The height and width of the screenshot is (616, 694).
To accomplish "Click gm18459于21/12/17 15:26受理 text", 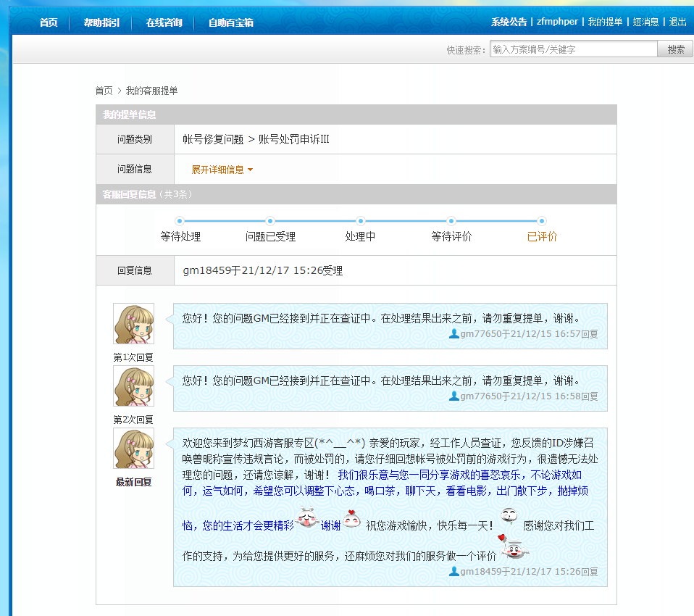I will [x=263, y=270].
